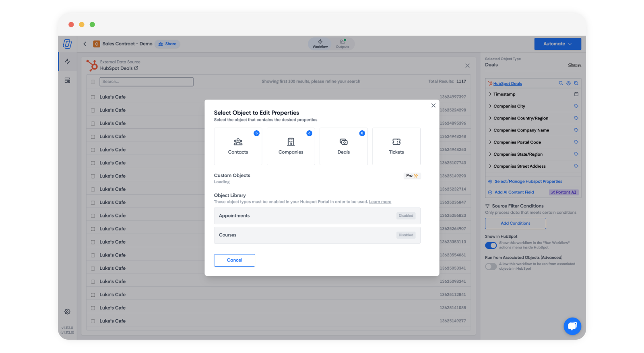Screen dimensions: 644x353
Task: Choose the Companies object card
Action: tap(291, 146)
